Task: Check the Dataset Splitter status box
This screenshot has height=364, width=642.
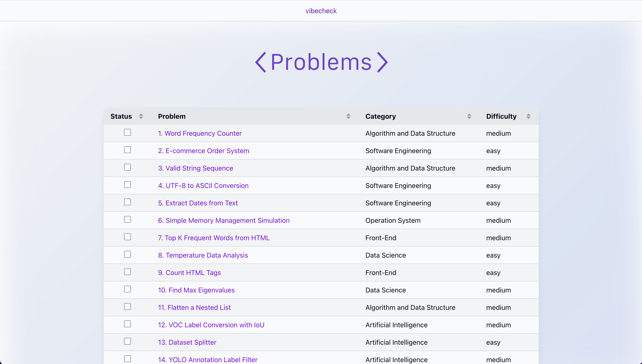Action: click(x=127, y=341)
